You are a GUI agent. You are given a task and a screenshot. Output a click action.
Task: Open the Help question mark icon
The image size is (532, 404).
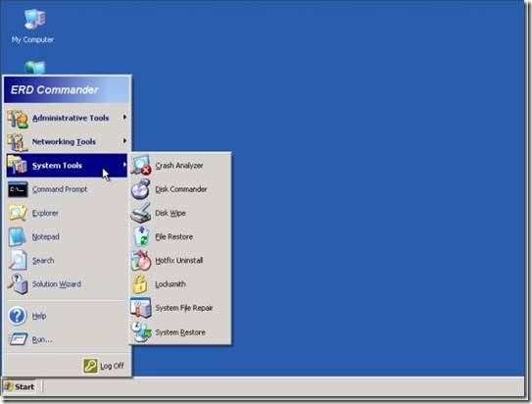tap(17, 316)
